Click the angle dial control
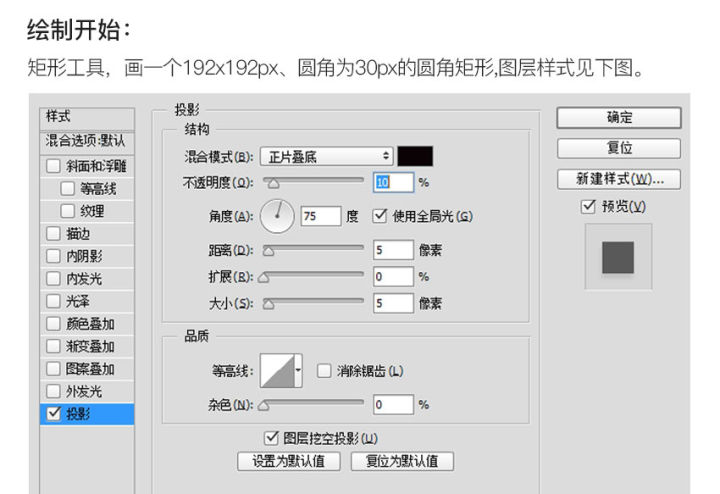This screenshot has height=494, width=720. coord(278,215)
